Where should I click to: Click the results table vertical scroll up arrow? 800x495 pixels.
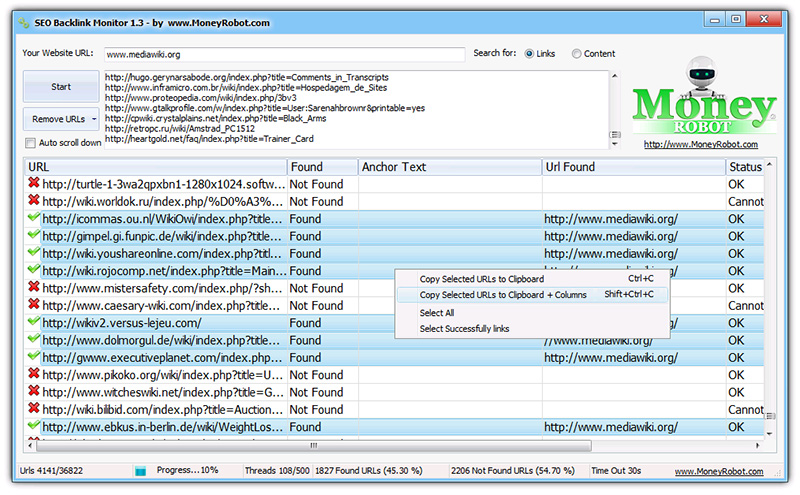(769, 164)
